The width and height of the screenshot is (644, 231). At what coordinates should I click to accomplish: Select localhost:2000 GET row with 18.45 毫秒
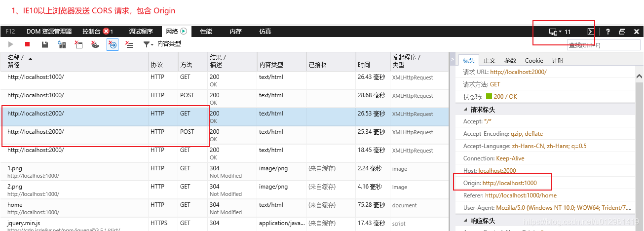point(225,154)
